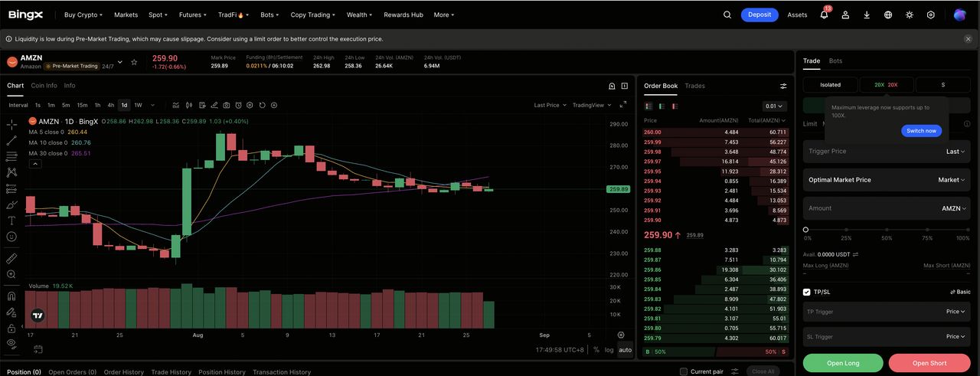
Task: Switch to the Bots tab in trade panel
Action: pos(835,60)
